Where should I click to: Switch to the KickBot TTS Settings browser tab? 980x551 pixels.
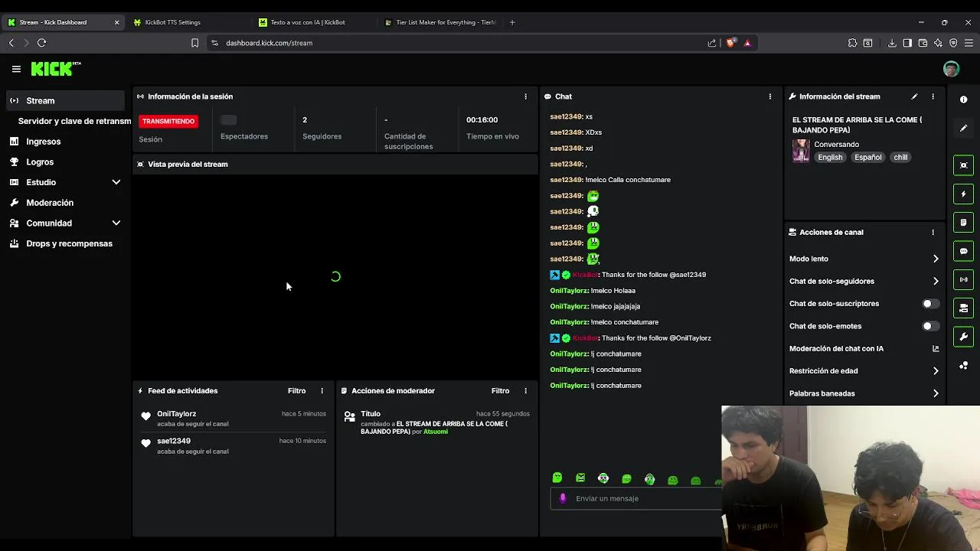coord(188,22)
